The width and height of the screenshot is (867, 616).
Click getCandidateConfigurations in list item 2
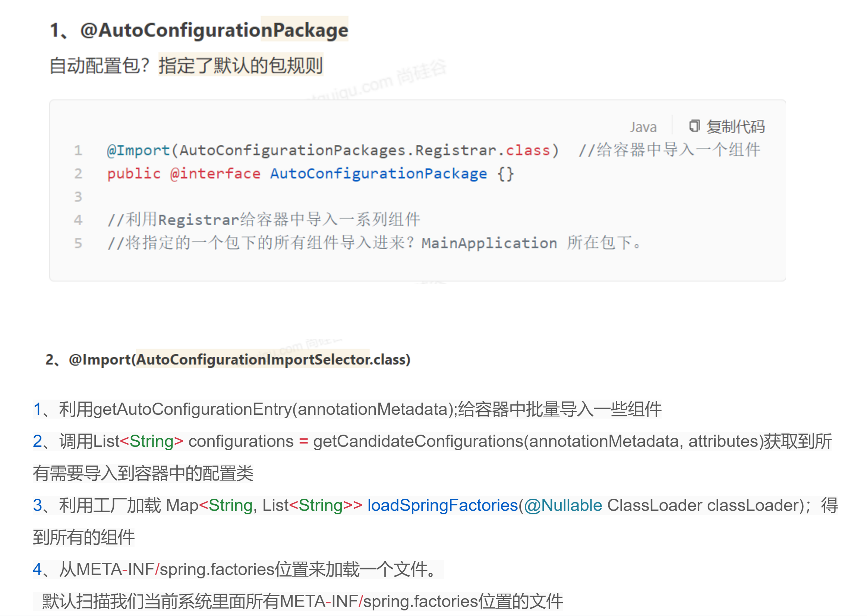(x=417, y=442)
